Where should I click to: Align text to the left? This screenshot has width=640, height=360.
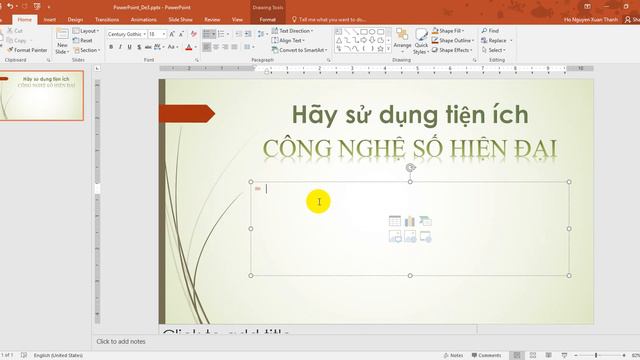pyautogui.click(x=207, y=47)
